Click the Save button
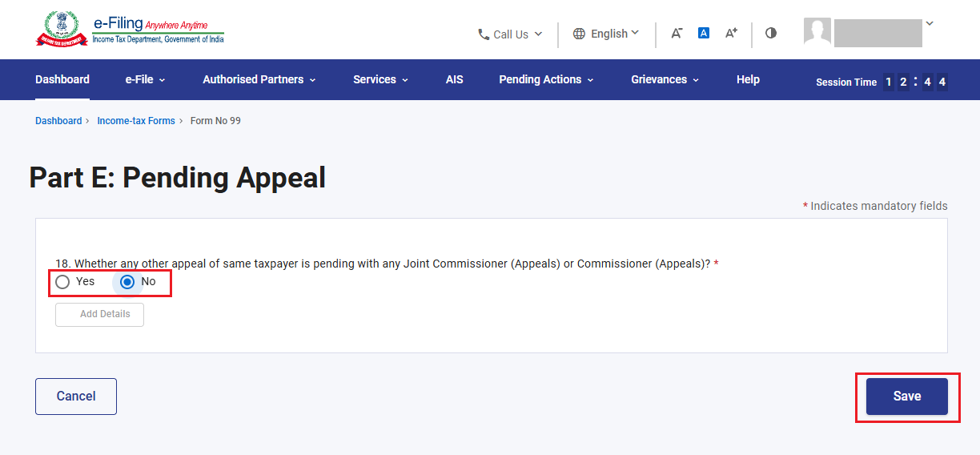 pyautogui.click(x=907, y=397)
